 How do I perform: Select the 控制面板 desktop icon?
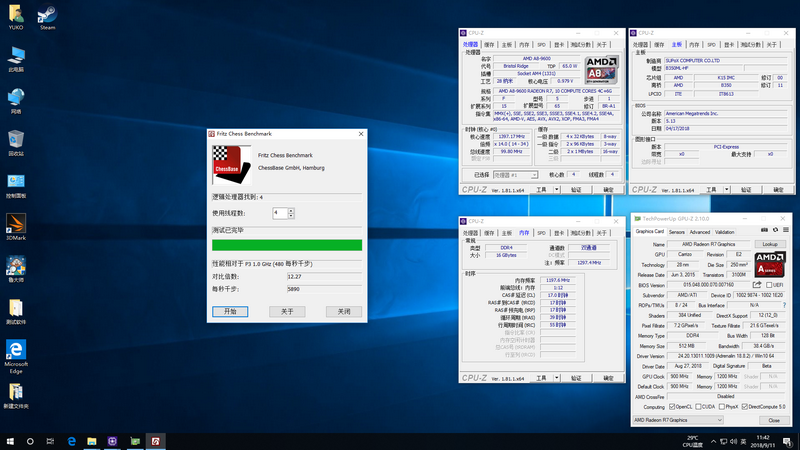16,186
